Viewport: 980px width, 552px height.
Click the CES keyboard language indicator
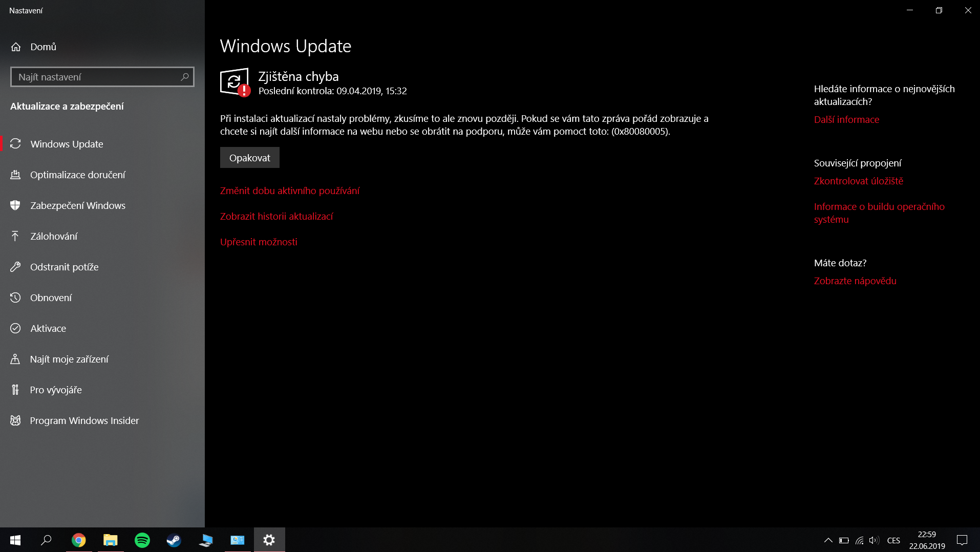point(893,540)
